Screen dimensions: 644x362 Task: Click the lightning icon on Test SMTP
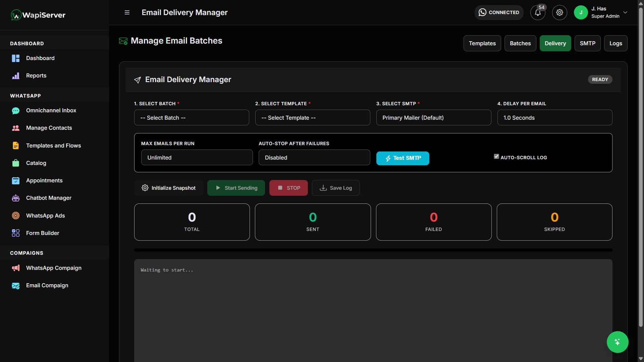tap(388, 159)
